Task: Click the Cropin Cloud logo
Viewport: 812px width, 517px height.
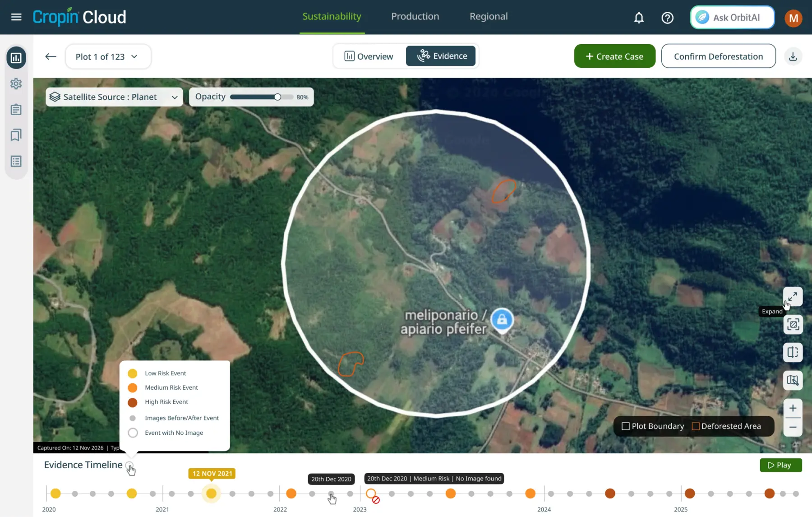Action: (79, 17)
